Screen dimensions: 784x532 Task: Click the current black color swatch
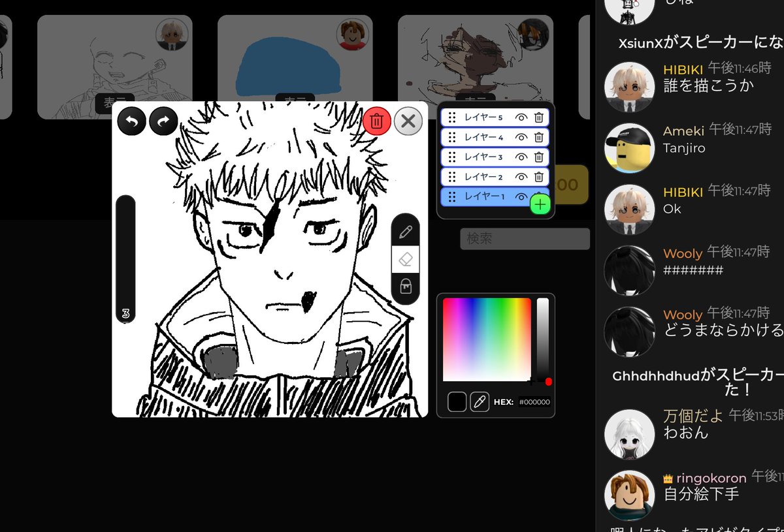click(x=457, y=402)
